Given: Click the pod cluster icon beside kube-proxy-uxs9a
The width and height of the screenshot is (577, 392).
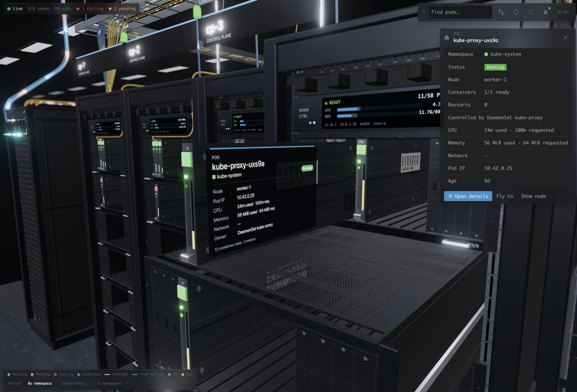Looking at the screenshot, I should pyautogui.click(x=447, y=37).
